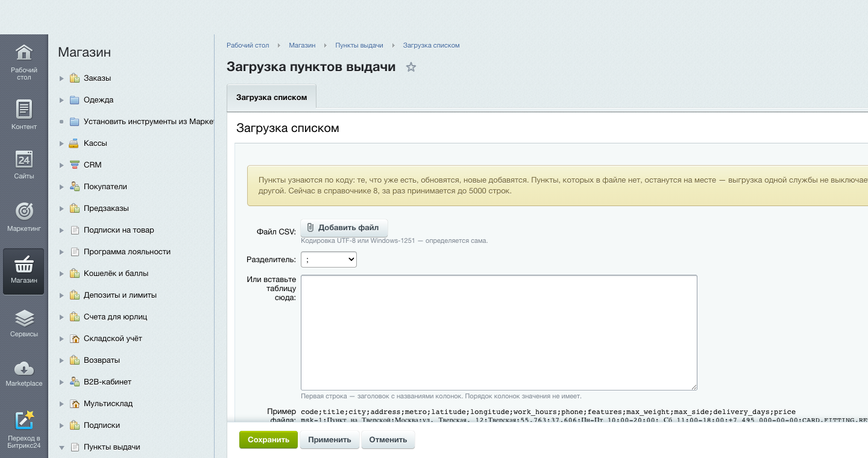Expand the Заказы tree node

[61, 78]
